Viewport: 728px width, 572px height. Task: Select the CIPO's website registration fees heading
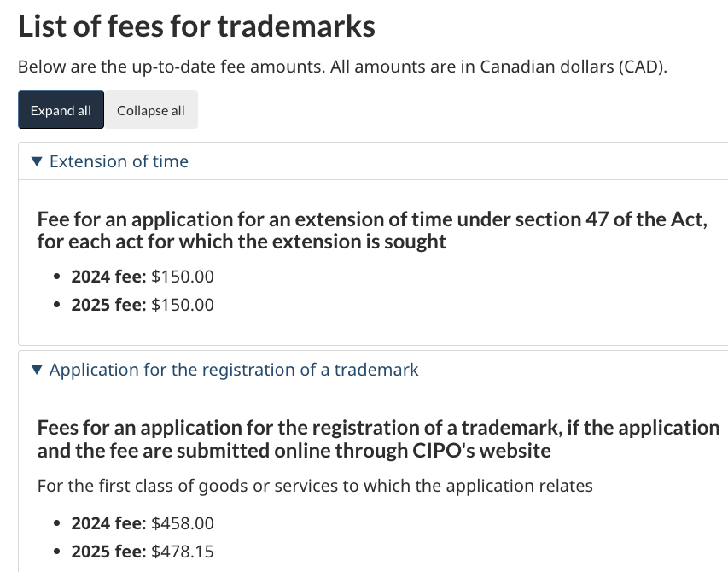click(x=378, y=439)
